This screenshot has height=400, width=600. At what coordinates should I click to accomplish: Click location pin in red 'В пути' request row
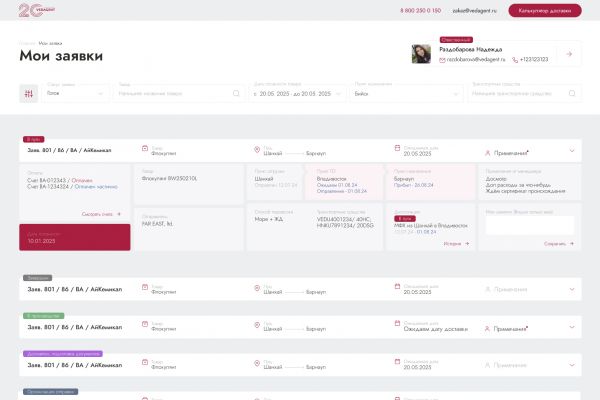[257, 149]
